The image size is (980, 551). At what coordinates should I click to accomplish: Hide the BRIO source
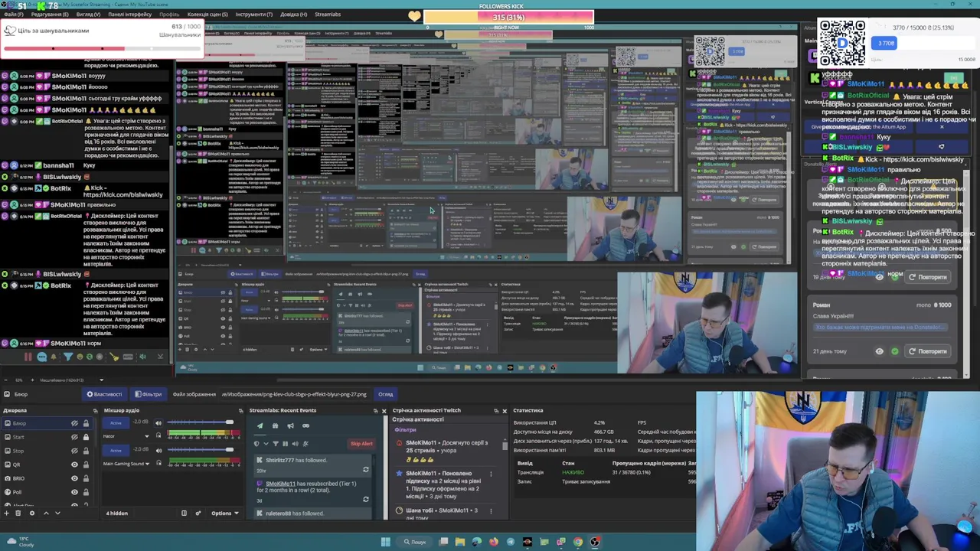(74, 478)
